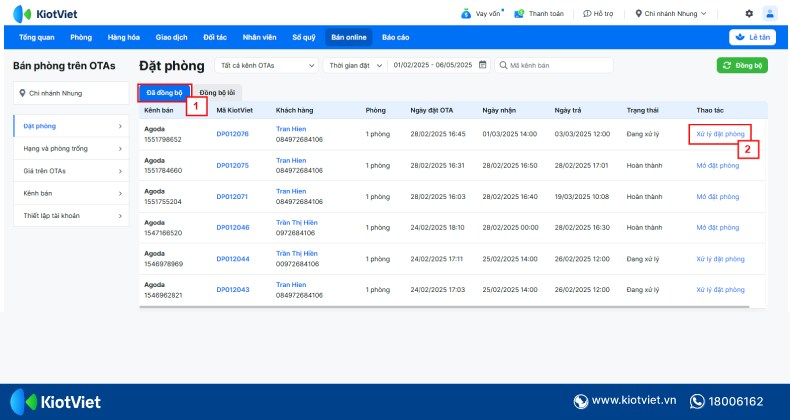
Task: Click Xử lý đặt phòng for DP012043
Action: (x=720, y=290)
